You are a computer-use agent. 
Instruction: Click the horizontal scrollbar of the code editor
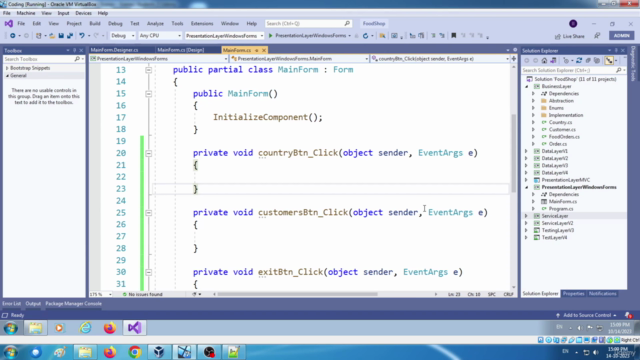tap(297, 294)
